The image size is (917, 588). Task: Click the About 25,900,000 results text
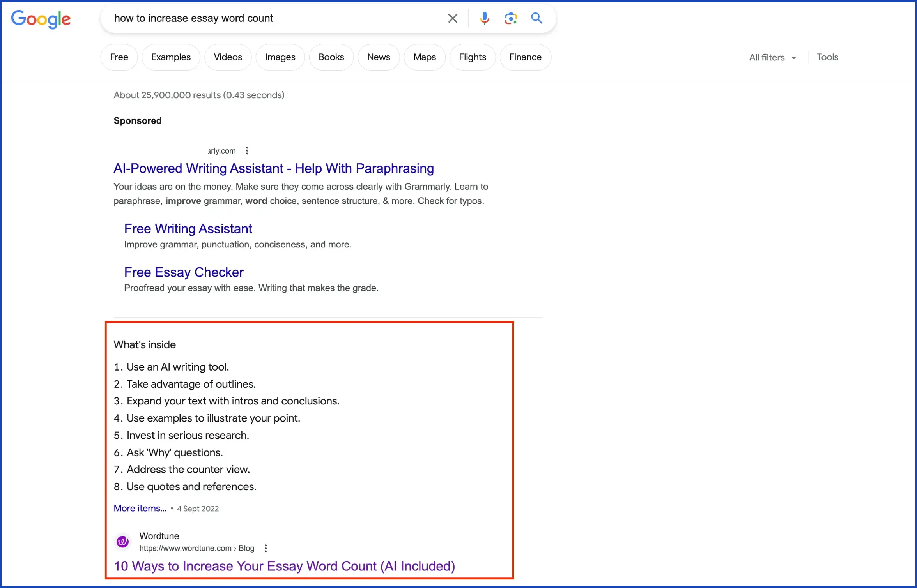click(x=199, y=95)
